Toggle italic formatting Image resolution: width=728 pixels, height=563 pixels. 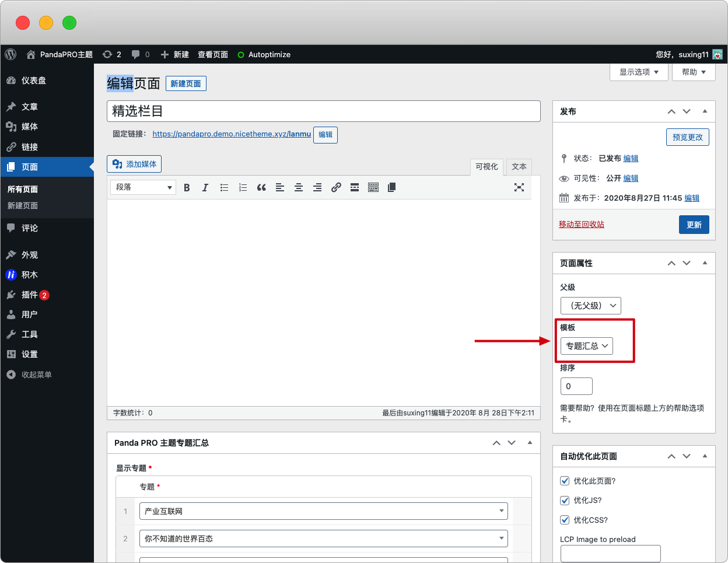pos(205,187)
